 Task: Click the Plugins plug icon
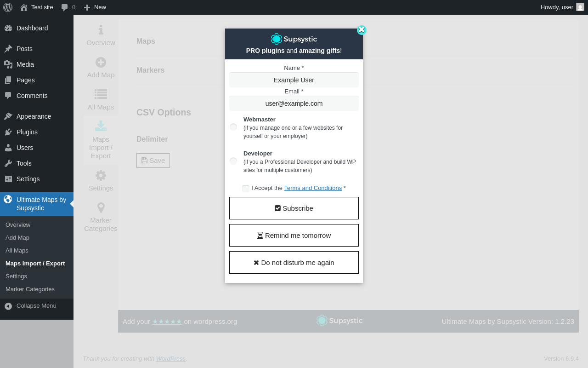[x=8, y=132]
